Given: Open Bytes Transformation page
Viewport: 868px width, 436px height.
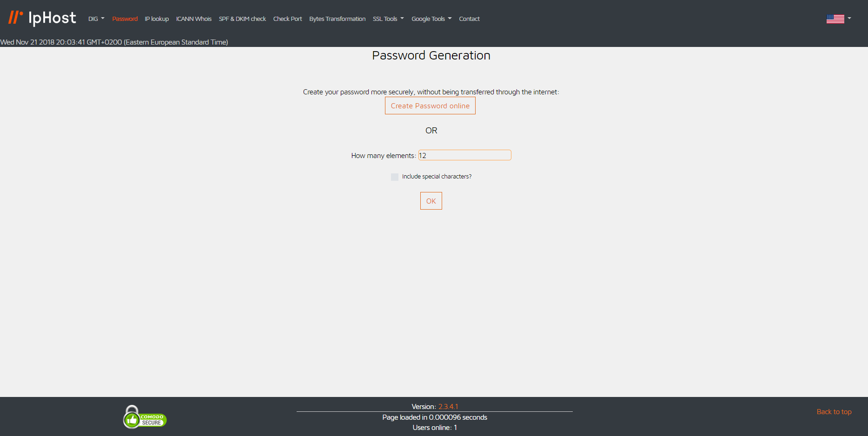Looking at the screenshot, I should click(337, 19).
